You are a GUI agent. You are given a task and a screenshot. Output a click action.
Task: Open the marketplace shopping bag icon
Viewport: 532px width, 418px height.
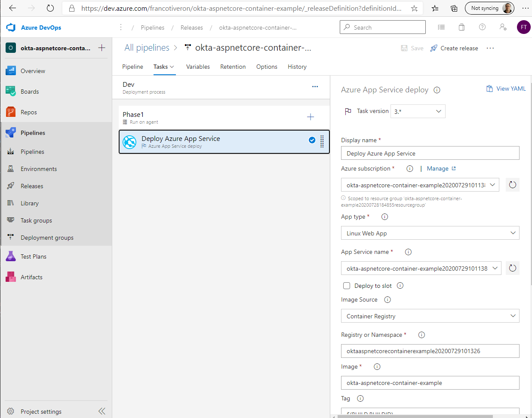pos(461,27)
